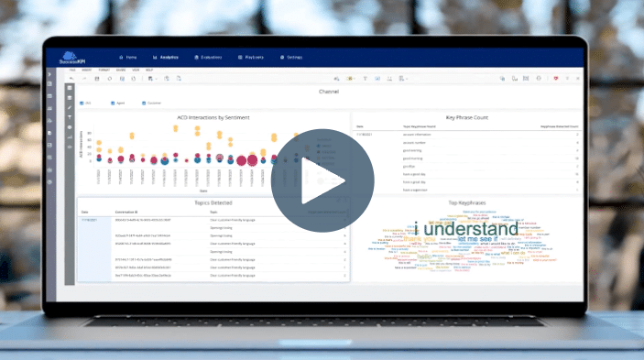This screenshot has width=644, height=360.
Task: Open the filter funnel icon in the gray panel
Action: pos(70,117)
